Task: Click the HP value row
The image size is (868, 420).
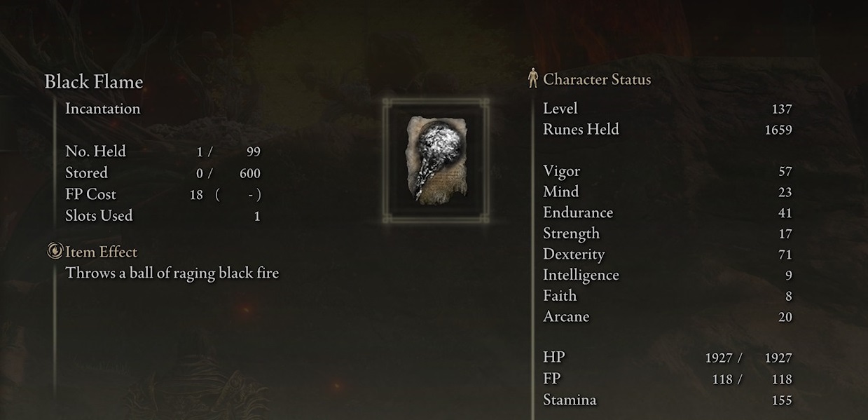Action: 667,358
